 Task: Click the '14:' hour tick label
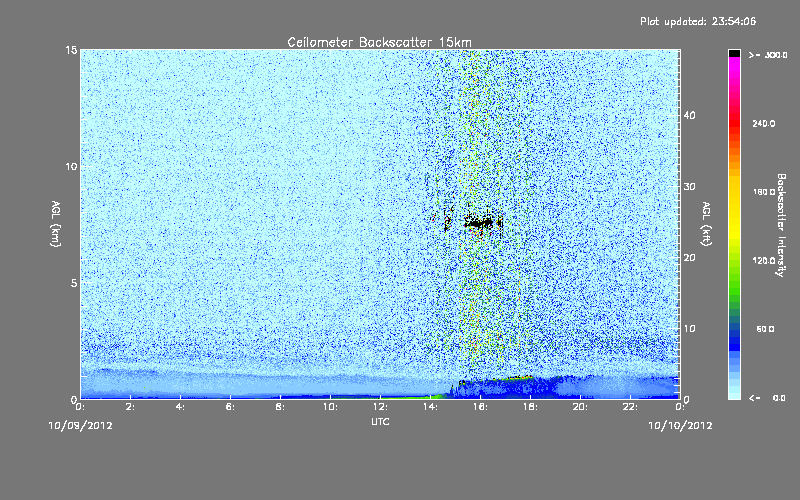tap(430, 407)
